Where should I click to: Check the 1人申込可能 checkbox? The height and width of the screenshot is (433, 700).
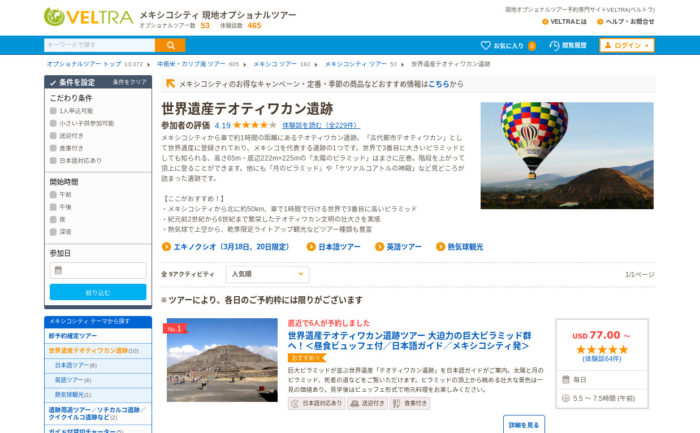[53, 110]
